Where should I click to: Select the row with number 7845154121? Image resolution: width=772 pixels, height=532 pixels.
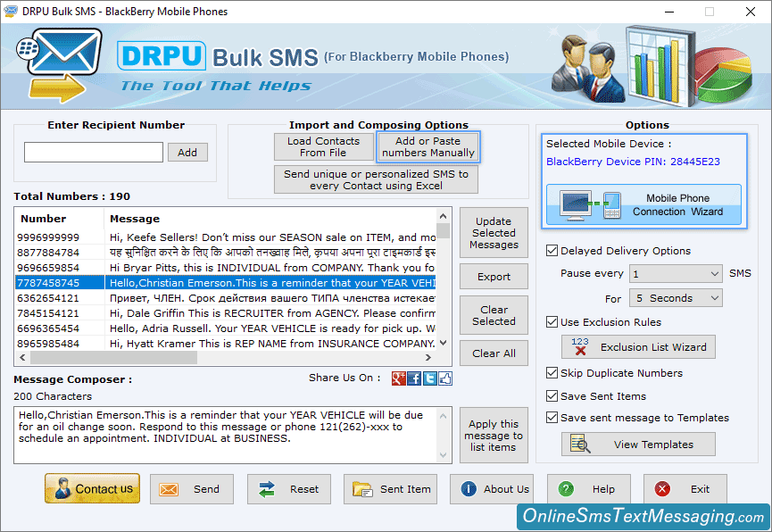[226, 313]
